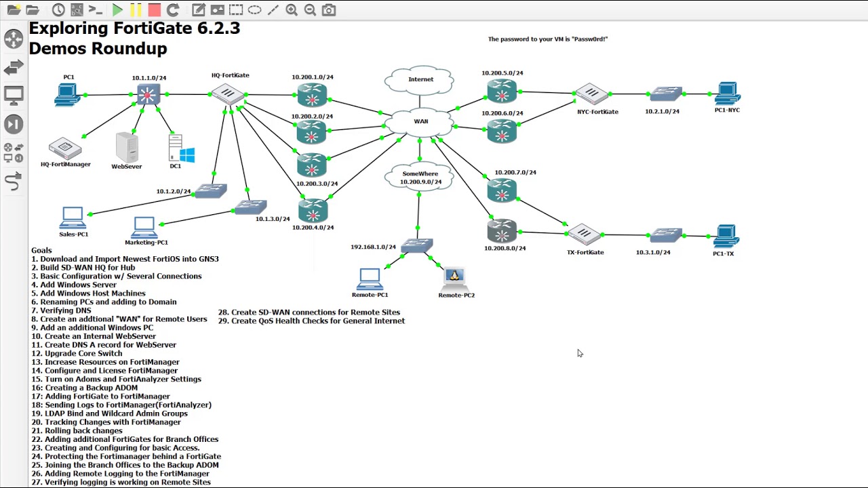Screen dimensions: 868x488
Task: Select router labeled 10.200.5.0/24
Action: (502, 91)
